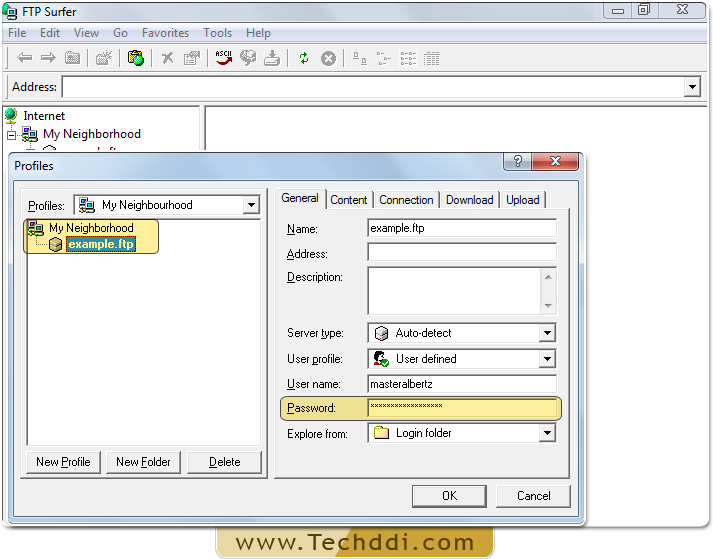Switch to the Connection tab
The width and height of the screenshot is (713, 559).
pos(406,200)
